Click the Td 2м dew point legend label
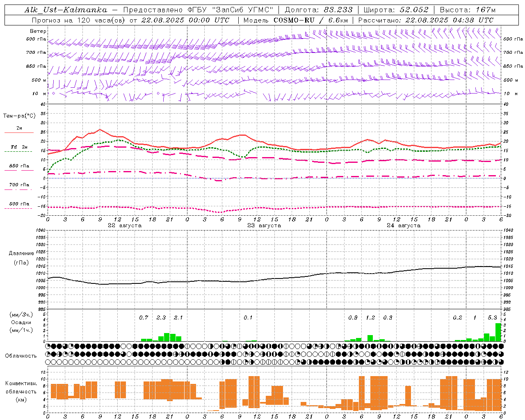Screen dimensions: 525x420 pos(19,147)
